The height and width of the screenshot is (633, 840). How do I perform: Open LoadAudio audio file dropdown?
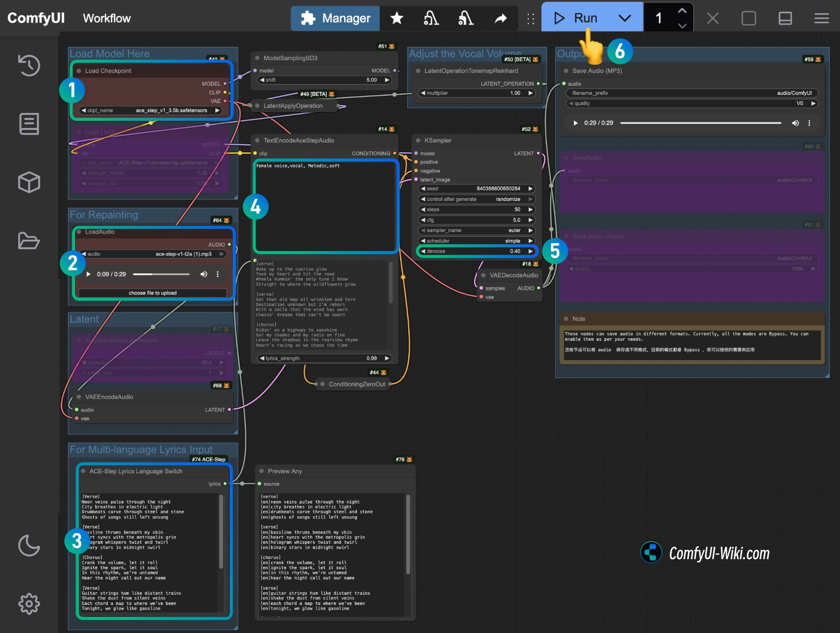point(153,254)
